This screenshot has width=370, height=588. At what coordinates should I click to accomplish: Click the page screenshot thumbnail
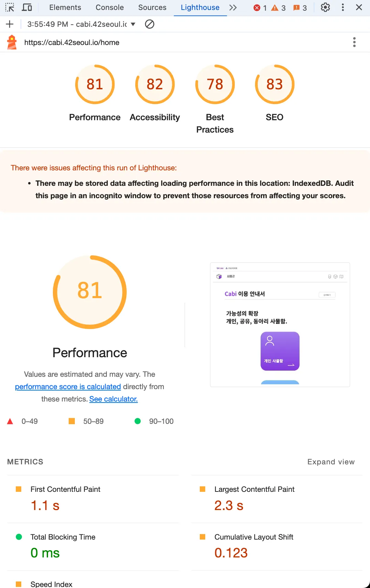(x=280, y=325)
